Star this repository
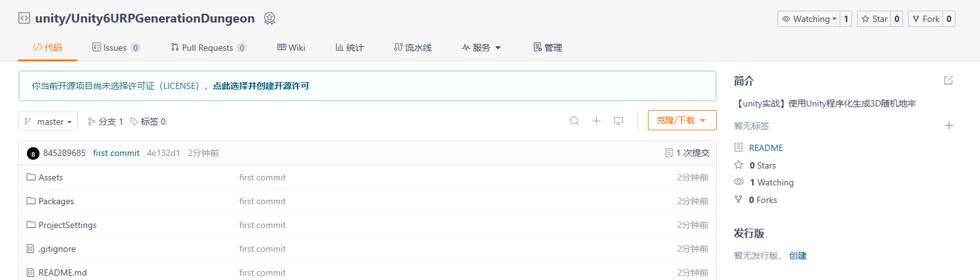The image size is (980, 280). coord(874,19)
